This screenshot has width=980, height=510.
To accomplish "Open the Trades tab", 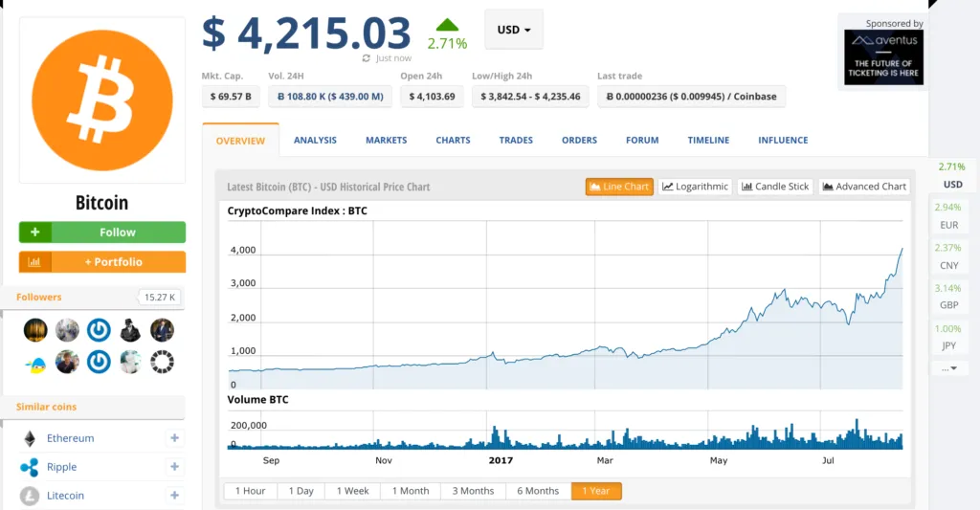I will 516,140.
